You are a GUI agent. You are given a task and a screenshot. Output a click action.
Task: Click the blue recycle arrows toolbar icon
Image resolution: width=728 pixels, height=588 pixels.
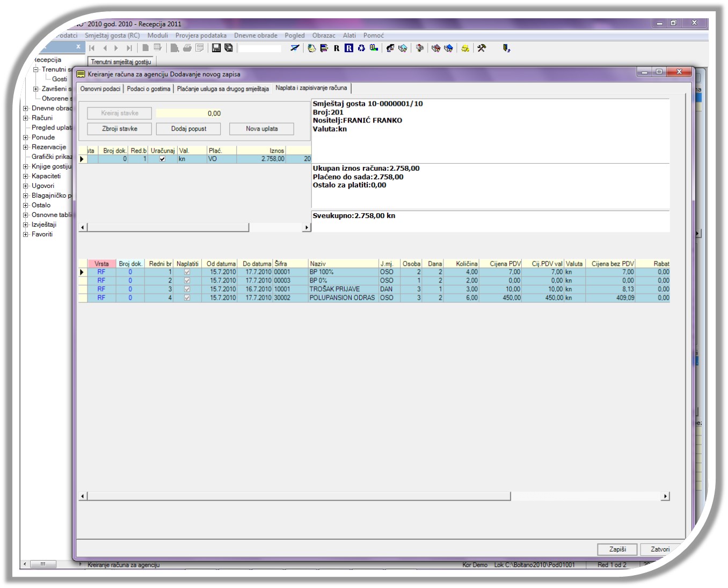tap(361, 48)
